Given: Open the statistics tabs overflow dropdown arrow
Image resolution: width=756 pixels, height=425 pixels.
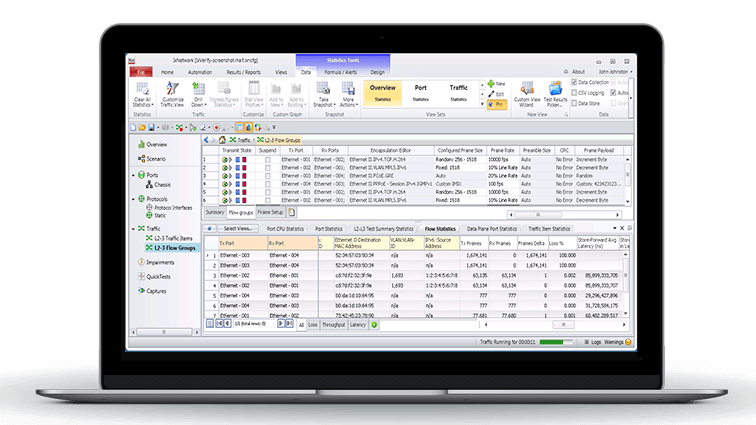Looking at the screenshot, I should [x=615, y=228].
